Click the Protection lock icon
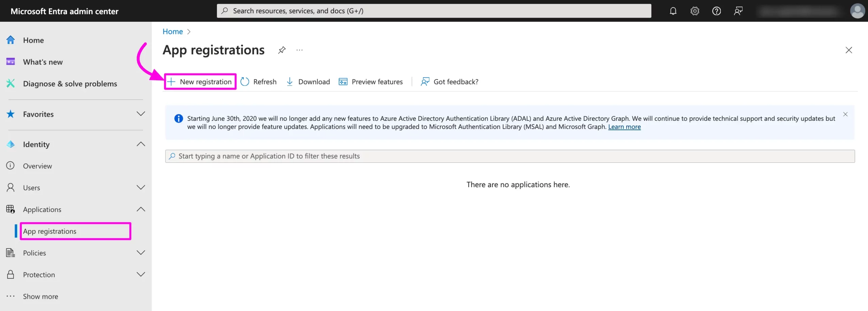This screenshot has height=311, width=868. point(11,274)
